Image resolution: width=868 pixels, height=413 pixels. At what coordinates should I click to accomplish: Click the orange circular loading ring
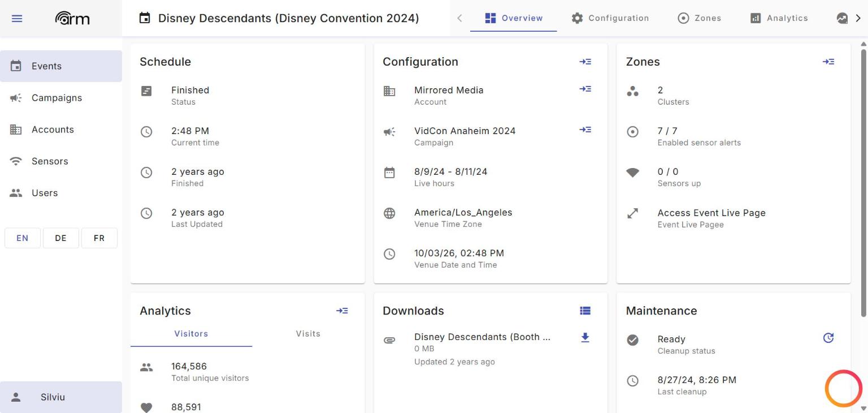coord(844,388)
